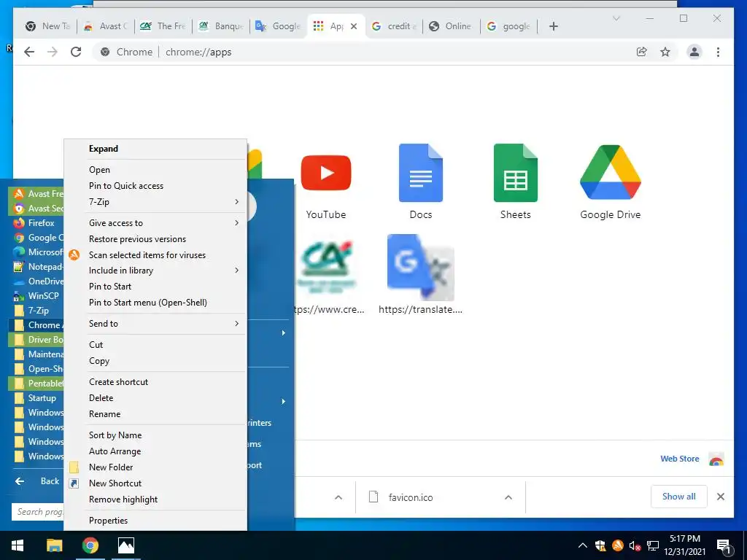Open the Credit Agricole shortcut app
747x560 pixels.
coord(328,267)
